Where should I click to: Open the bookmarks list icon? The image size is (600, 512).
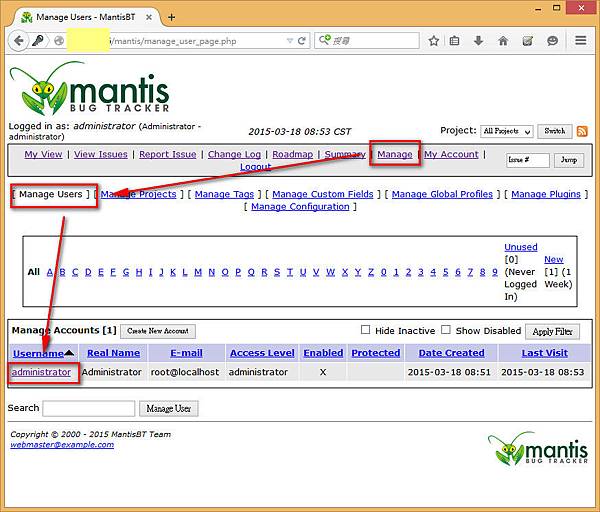point(454,41)
